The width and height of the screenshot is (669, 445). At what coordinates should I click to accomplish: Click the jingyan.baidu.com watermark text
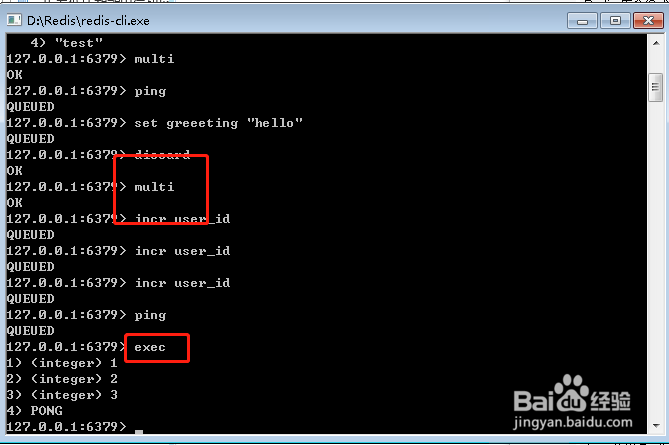point(573,422)
